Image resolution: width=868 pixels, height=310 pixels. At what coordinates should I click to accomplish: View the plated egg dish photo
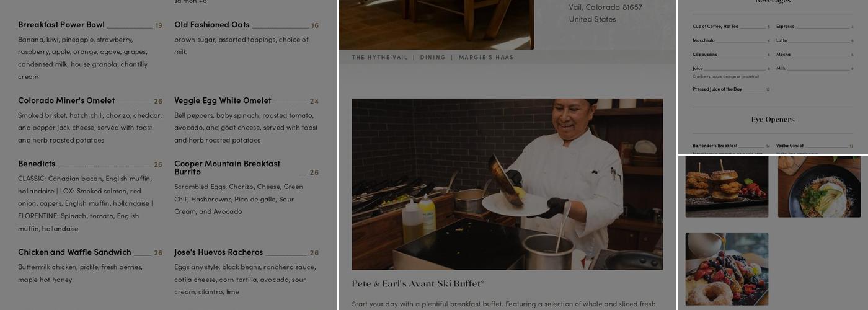pos(819,187)
